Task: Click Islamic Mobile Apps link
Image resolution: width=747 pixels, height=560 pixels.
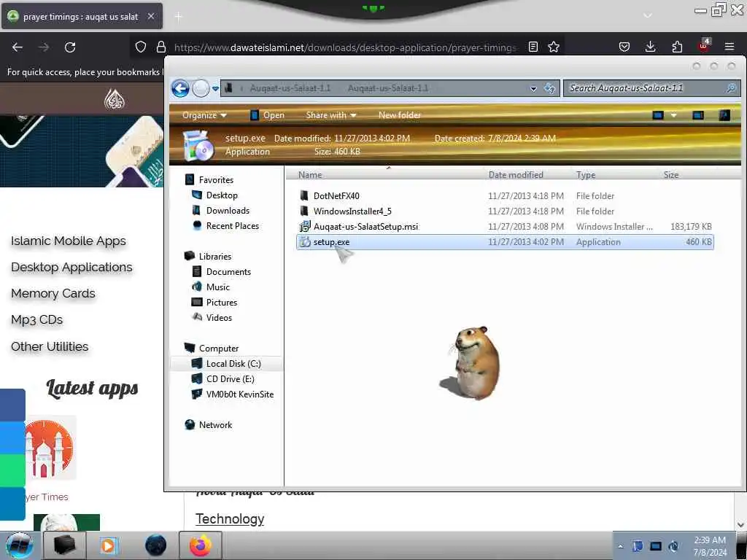Action: (x=69, y=241)
